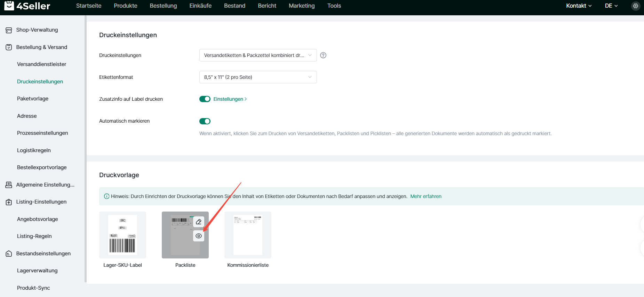The width and height of the screenshot is (644, 297).
Task: Open Bestellexportvorlage in the sidebar
Action: click(x=42, y=167)
